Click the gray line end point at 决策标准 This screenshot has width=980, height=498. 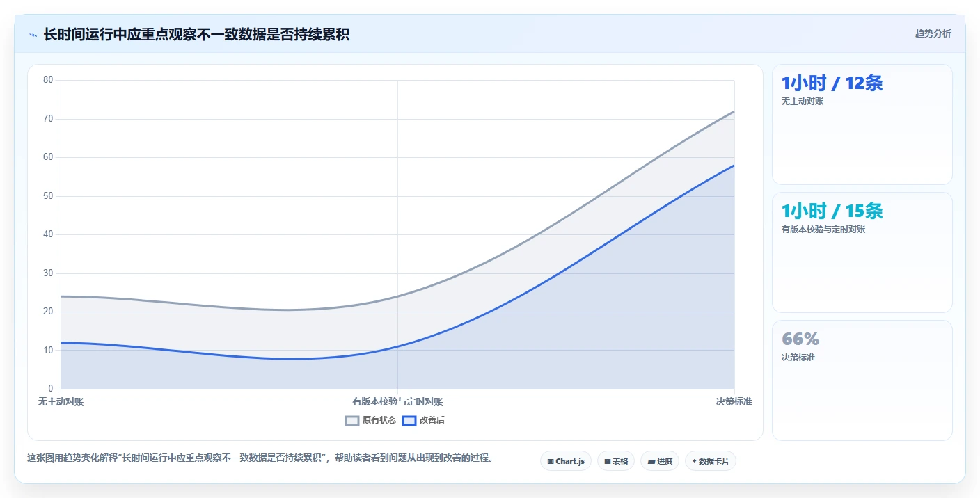pos(734,111)
